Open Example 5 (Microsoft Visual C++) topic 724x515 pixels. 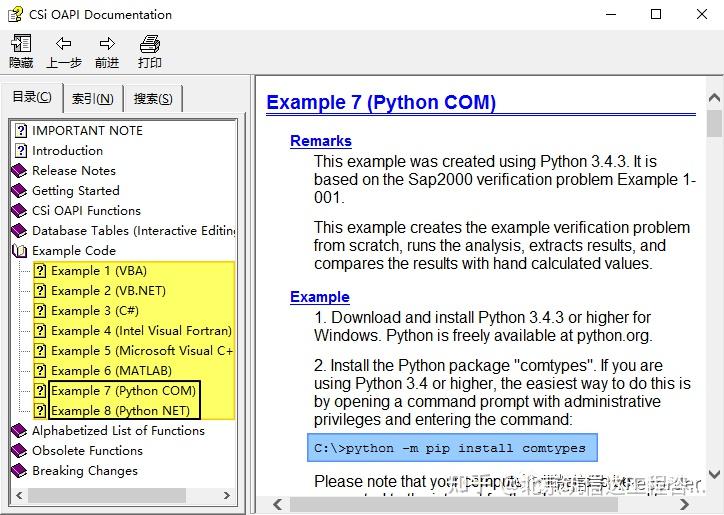142,351
